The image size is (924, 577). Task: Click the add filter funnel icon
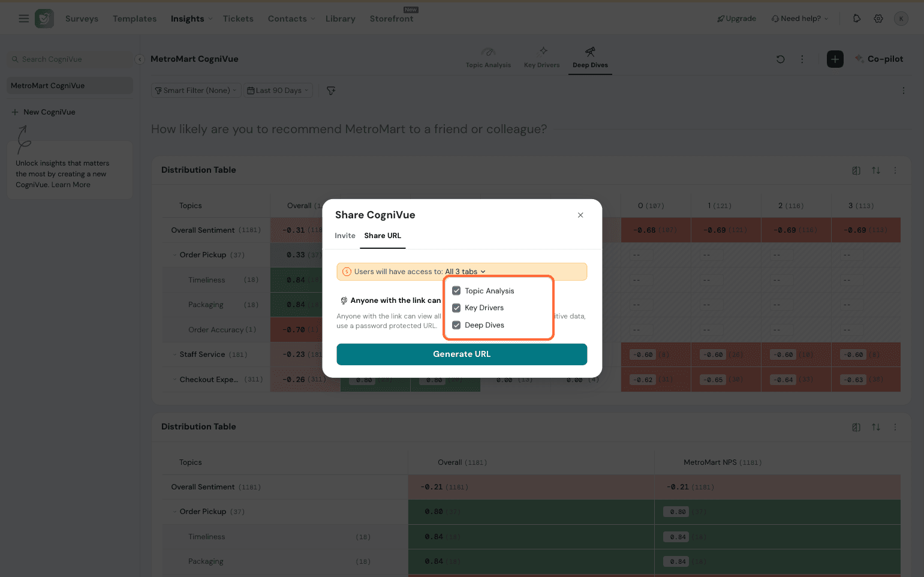coord(331,91)
